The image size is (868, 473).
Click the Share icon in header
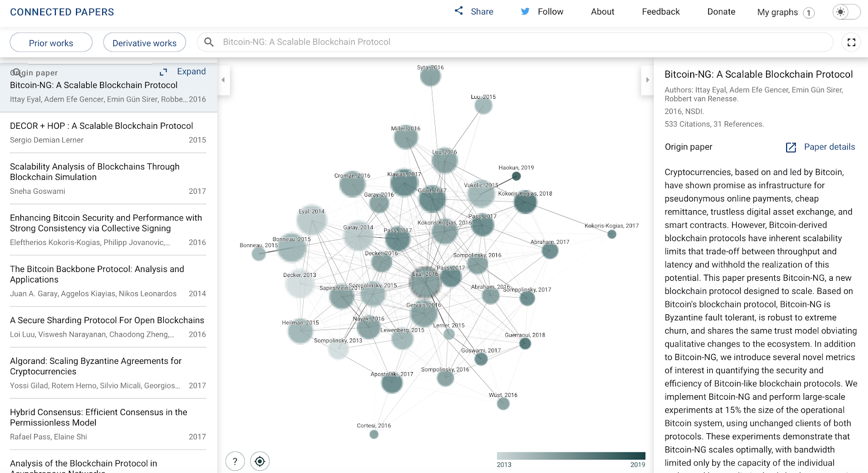pos(459,11)
